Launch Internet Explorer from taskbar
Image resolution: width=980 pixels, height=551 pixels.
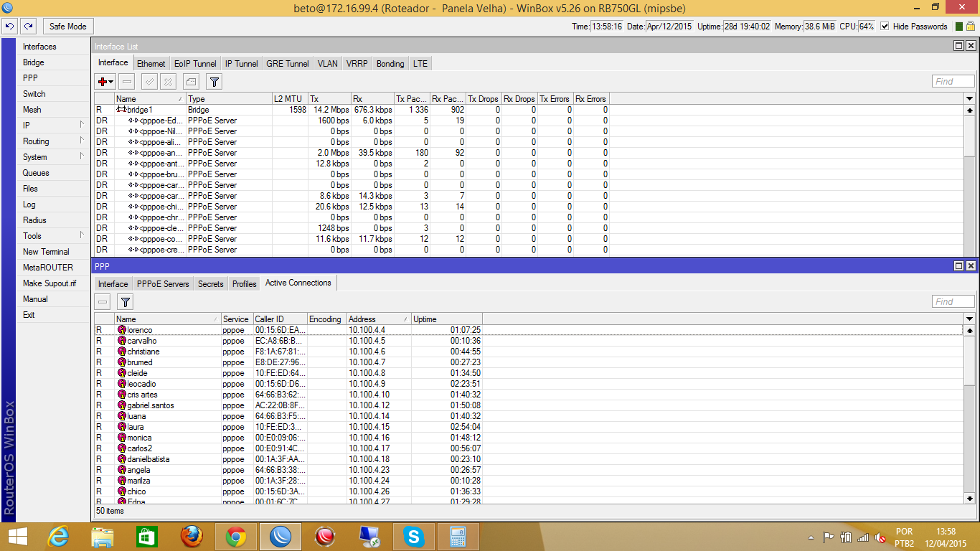[58, 537]
